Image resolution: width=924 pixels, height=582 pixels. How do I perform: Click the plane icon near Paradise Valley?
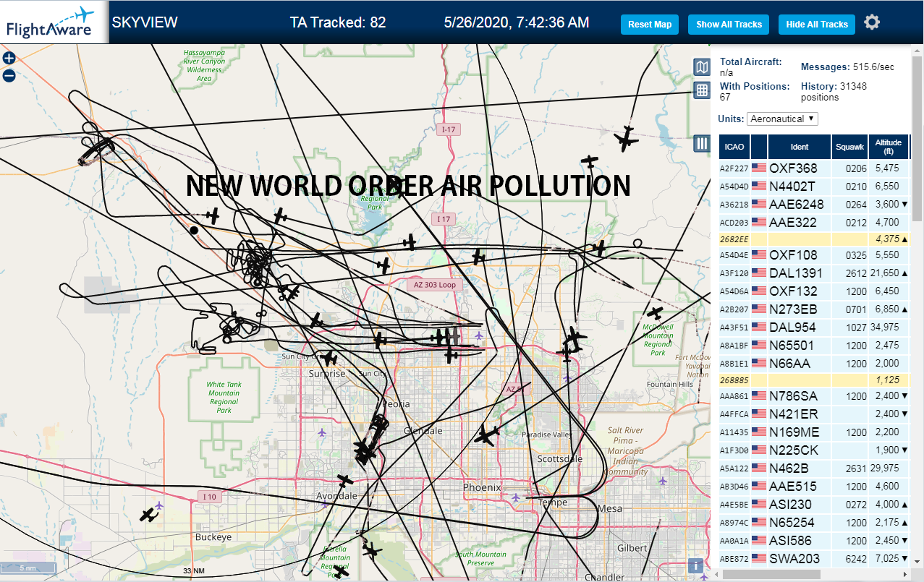pyautogui.click(x=487, y=436)
